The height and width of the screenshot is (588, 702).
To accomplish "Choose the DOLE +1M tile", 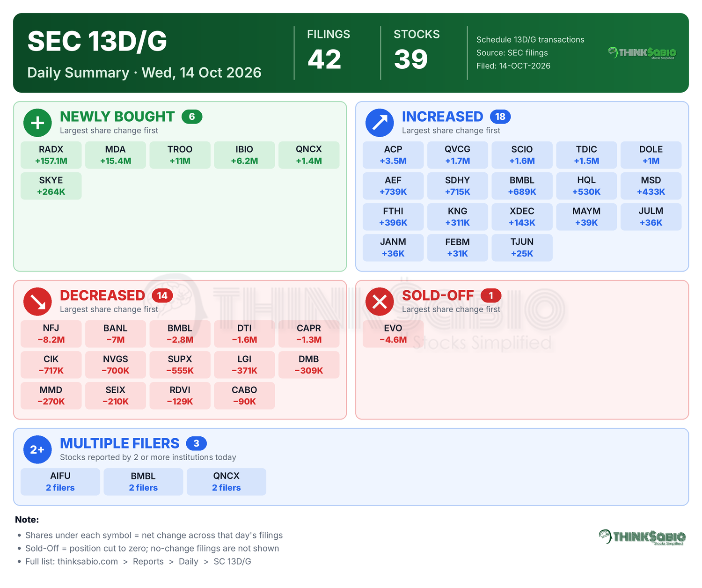I will point(651,155).
